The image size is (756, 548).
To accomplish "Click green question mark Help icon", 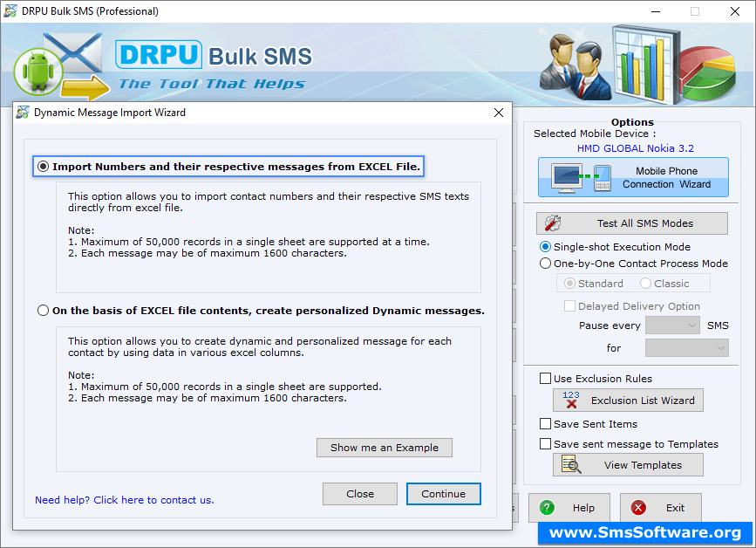I will tap(547, 508).
